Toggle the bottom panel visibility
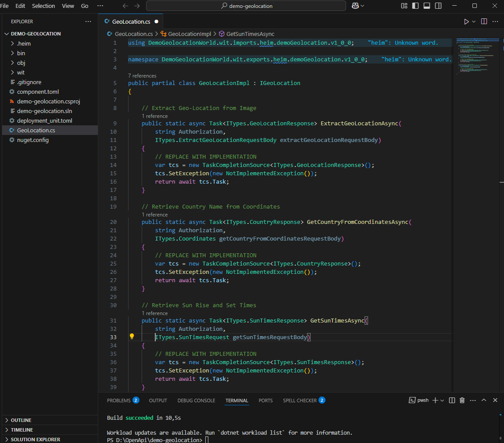 [x=426, y=6]
